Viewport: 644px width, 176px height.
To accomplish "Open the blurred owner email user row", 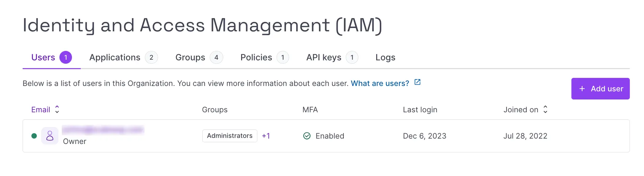I will click(103, 130).
